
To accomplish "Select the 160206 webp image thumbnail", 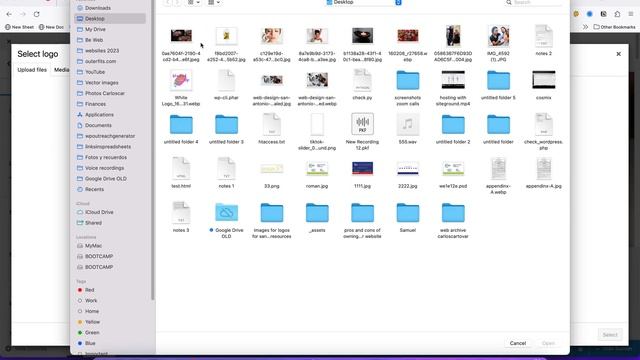I will pos(408,36).
